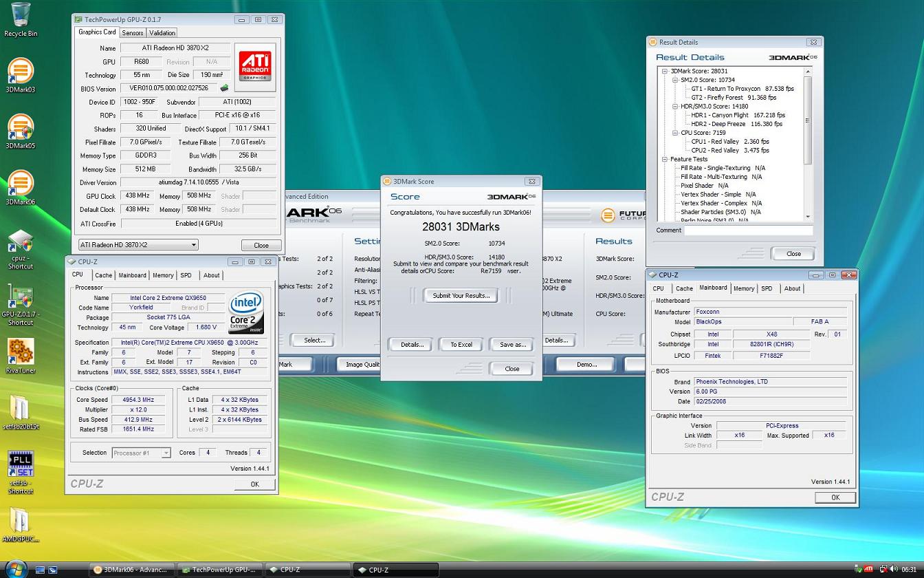
Task: Click OK in CPU-Z processor window
Action: pyautogui.click(x=254, y=484)
